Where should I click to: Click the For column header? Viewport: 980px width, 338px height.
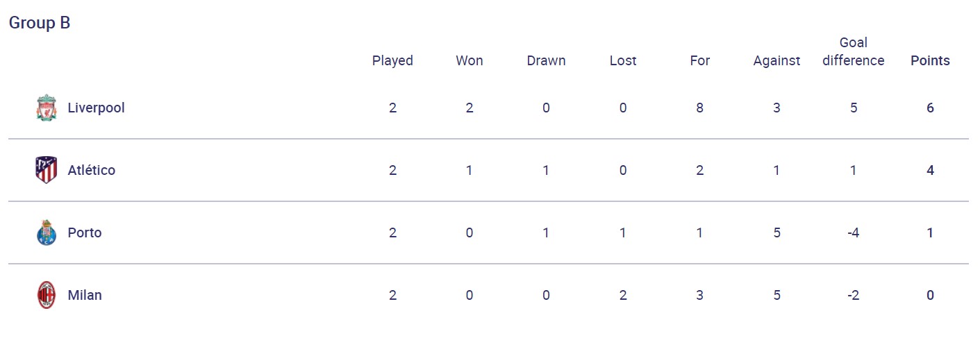(699, 61)
